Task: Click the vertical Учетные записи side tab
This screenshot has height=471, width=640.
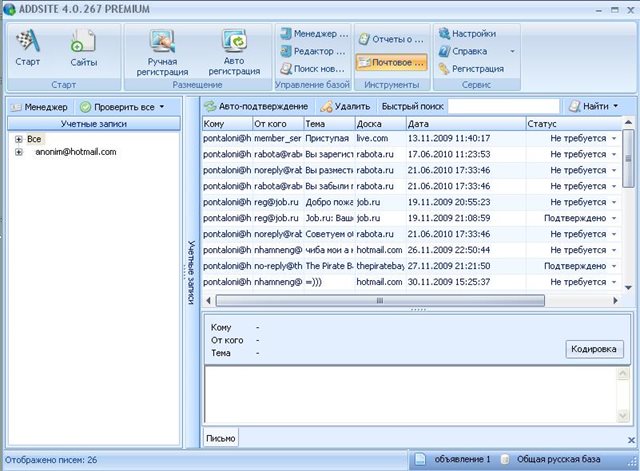Action: pyautogui.click(x=191, y=272)
